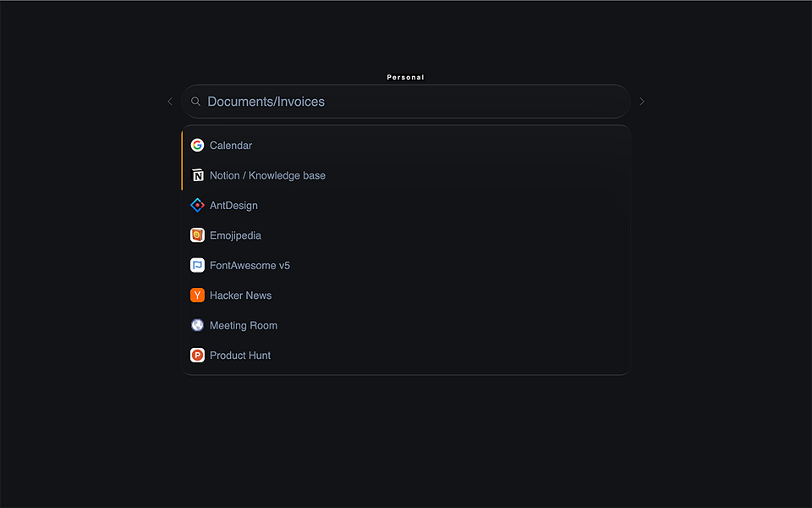Image resolution: width=812 pixels, height=508 pixels.
Task: Click the Meeting Room globe icon
Action: coord(197,325)
